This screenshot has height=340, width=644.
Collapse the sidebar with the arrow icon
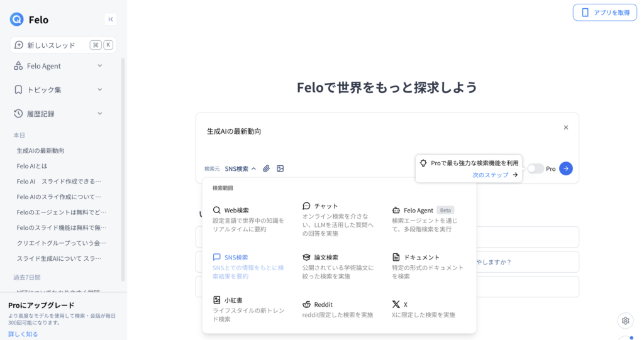pyautogui.click(x=111, y=19)
